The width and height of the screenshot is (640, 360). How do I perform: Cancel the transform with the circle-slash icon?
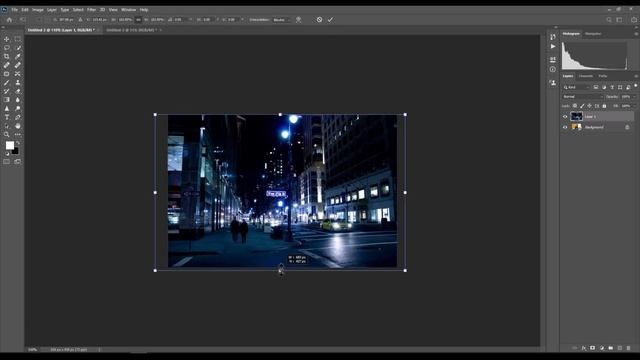tap(319, 20)
